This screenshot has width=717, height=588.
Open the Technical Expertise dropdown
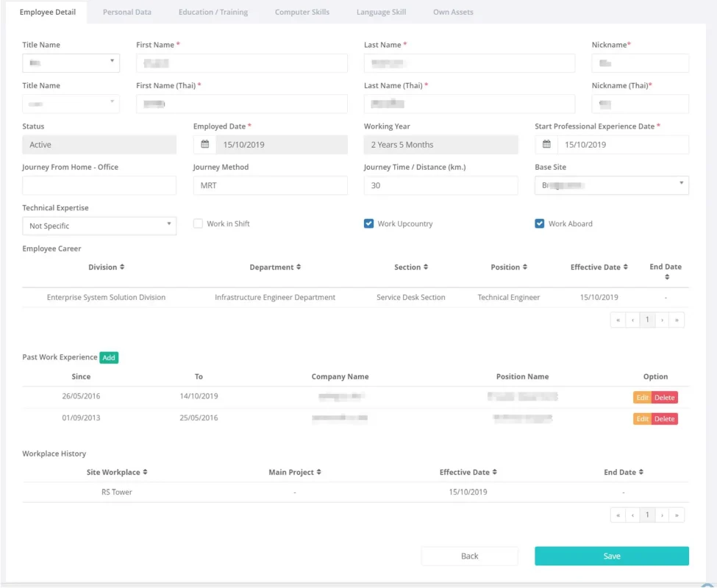click(99, 226)
